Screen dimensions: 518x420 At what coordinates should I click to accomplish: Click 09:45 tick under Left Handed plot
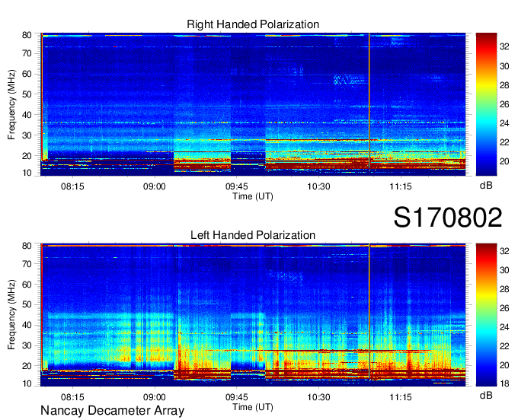pos(237,397)
